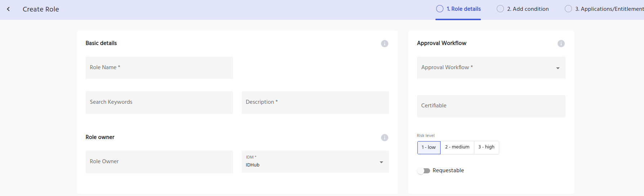Click the Add condition step circle
Viewport: 644px width, 196px height.
(500, 9)
